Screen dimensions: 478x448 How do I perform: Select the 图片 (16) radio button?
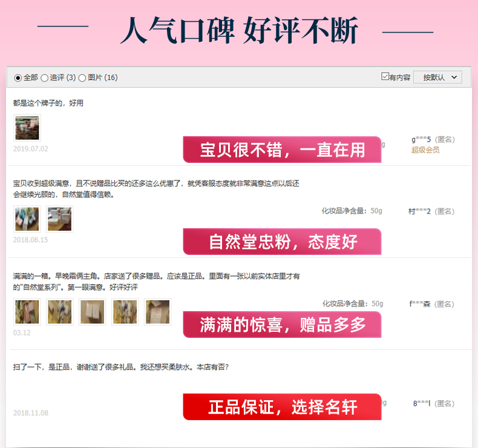click(82, 77)
